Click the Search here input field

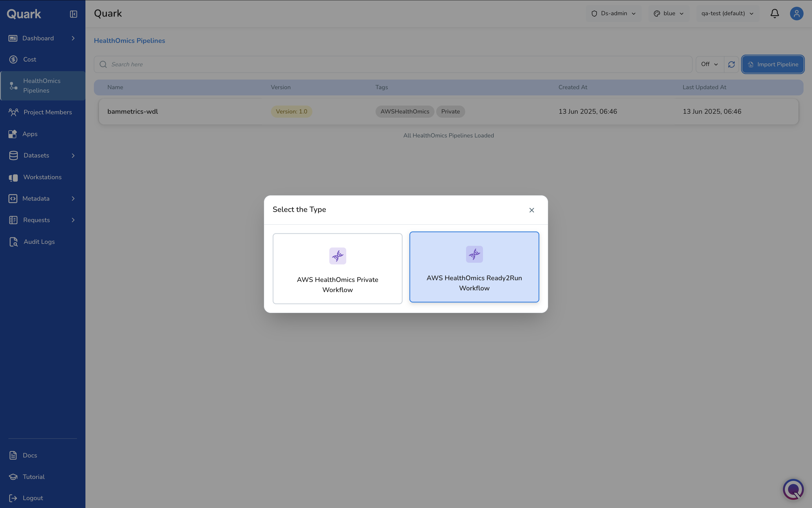(393, 64)
